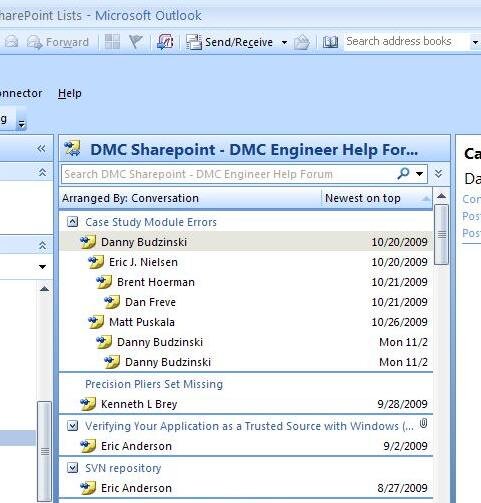Click the Categorize grid icon
The image size is (481, 503).
pos(112,42)
